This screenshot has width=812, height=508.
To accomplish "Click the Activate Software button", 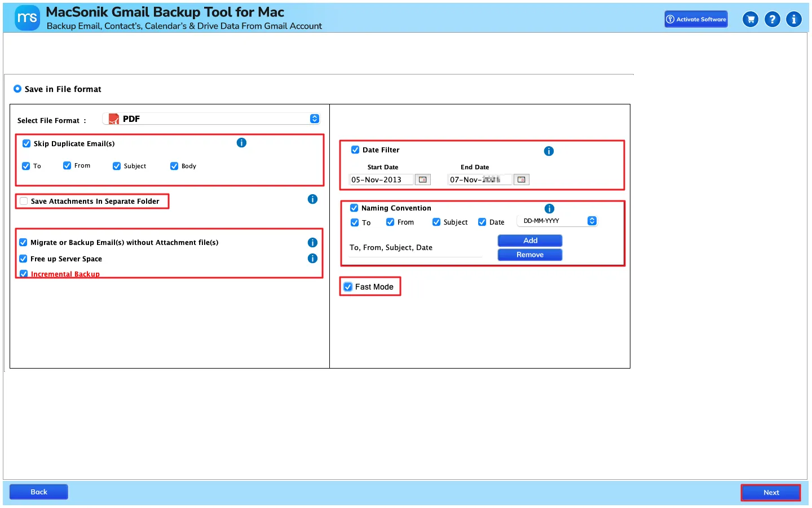I will click(696, 19).
